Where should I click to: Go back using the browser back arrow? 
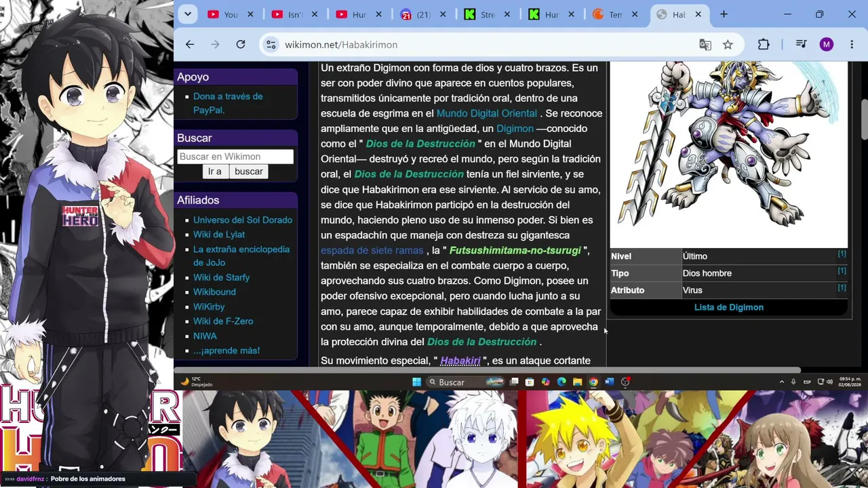(190, 45)
